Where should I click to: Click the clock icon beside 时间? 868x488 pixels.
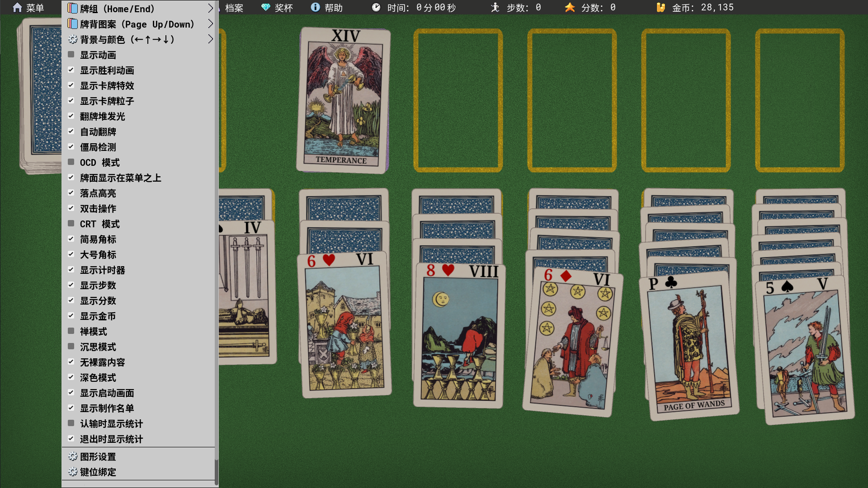pos(376,8)
